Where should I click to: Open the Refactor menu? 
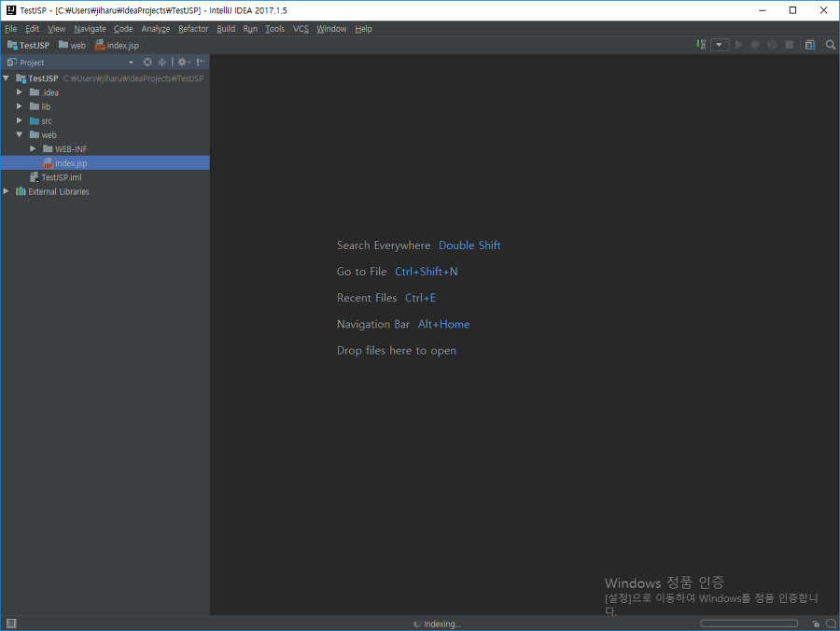[x=193, y=29]
